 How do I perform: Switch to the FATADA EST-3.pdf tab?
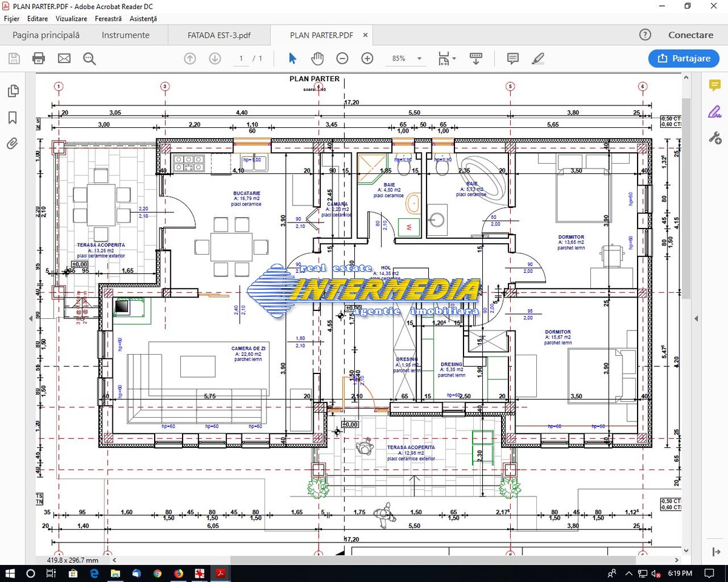coord(219,35)
